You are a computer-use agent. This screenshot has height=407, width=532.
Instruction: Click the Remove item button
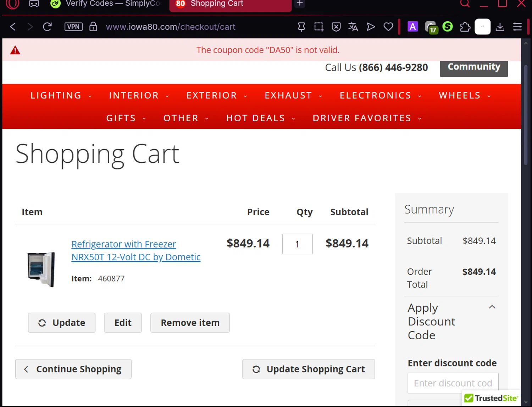pyautogui.click(x=190, y=323)
